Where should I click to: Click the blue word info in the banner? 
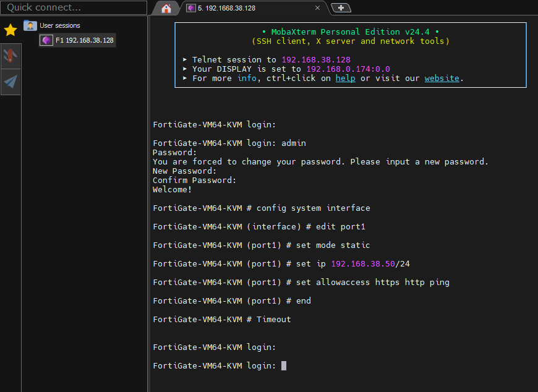pyautogui.click(x=247, y=79)
